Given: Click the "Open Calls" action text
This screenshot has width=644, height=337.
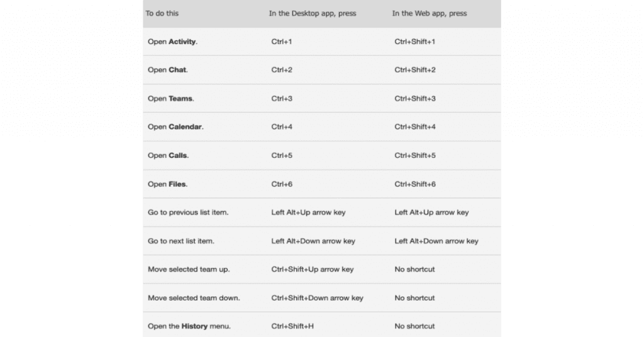Looking at the screenshot, I should (168, 155).
